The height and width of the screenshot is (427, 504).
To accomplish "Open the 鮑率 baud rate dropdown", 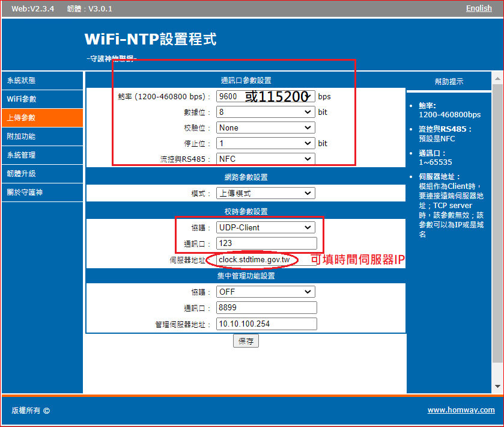I will [x=266, y=97].
